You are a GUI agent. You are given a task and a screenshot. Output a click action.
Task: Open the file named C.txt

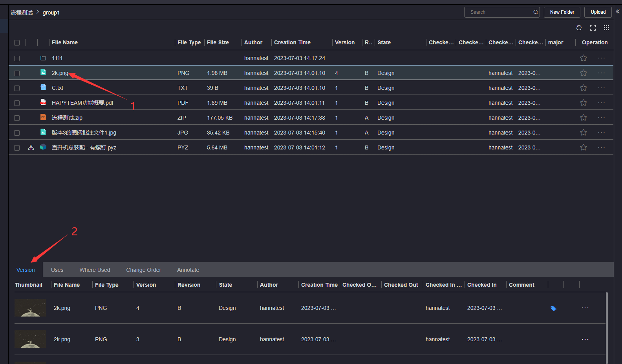(x=57, y=88)
